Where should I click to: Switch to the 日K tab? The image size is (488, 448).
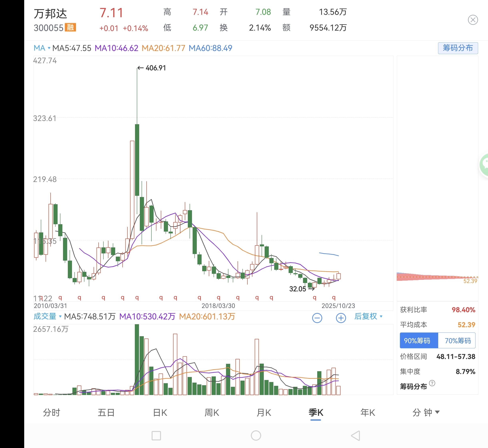(x=160, y=412)
